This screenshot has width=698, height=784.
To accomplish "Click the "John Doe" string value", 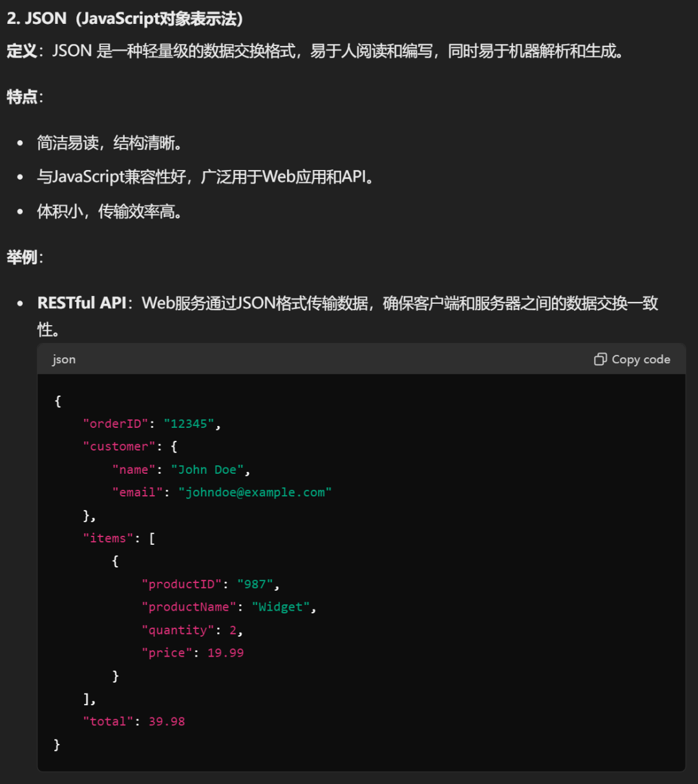I will 207,470.
